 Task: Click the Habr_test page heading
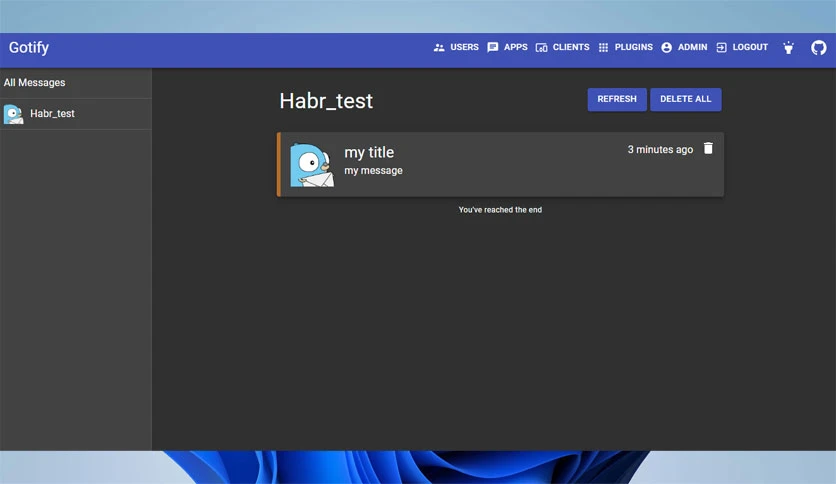pos(326,101)
